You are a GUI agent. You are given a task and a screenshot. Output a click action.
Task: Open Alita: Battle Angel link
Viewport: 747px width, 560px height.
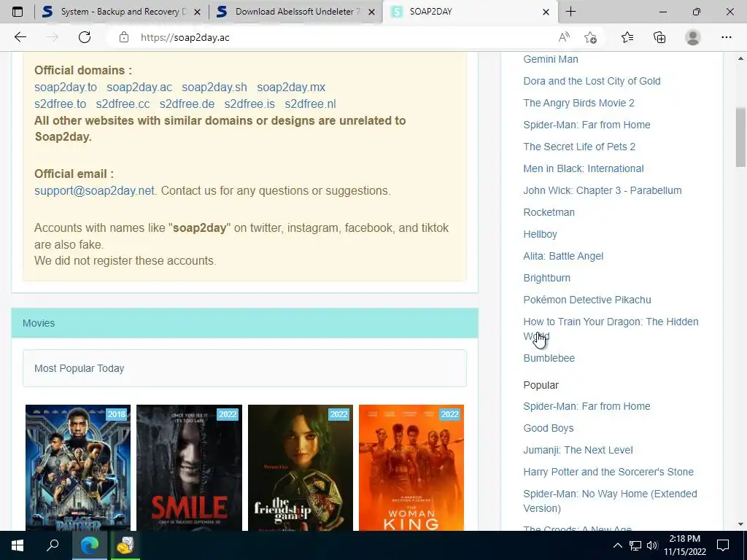point(563,256)
